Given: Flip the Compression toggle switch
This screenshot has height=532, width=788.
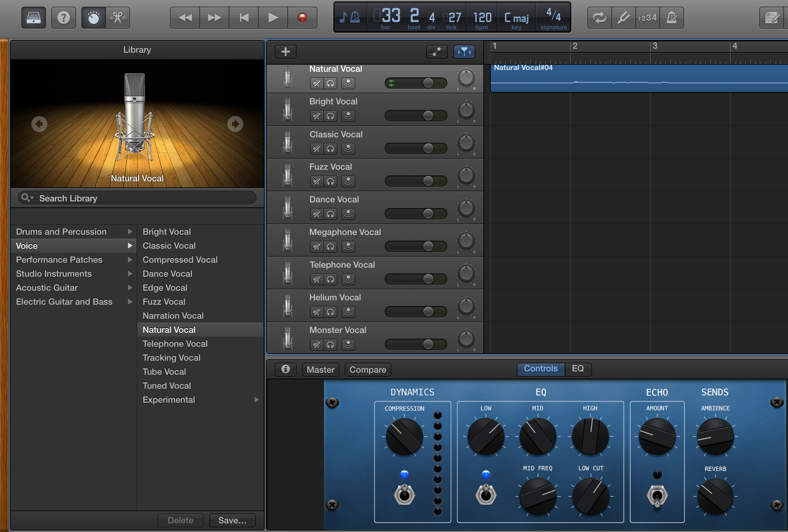Looking at the screenshot, I should click(404, 495).
